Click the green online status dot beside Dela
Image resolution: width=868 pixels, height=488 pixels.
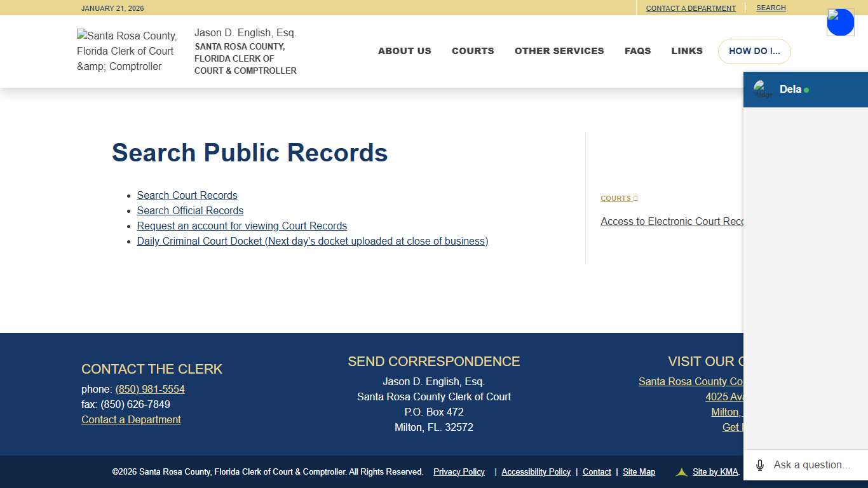(x=806, y=90)
